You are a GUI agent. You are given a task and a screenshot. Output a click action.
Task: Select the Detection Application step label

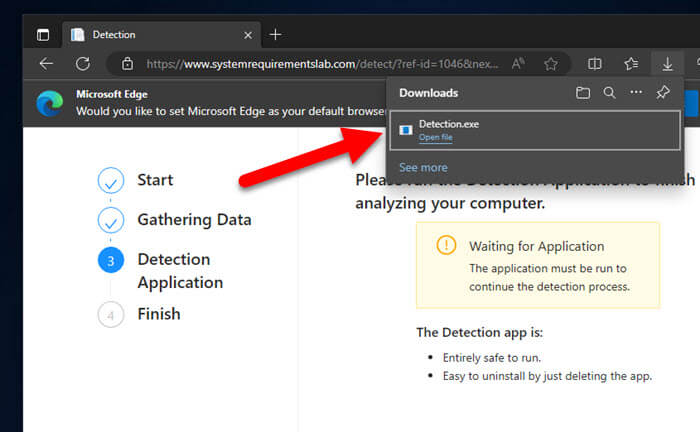click(x=180, y=271)
